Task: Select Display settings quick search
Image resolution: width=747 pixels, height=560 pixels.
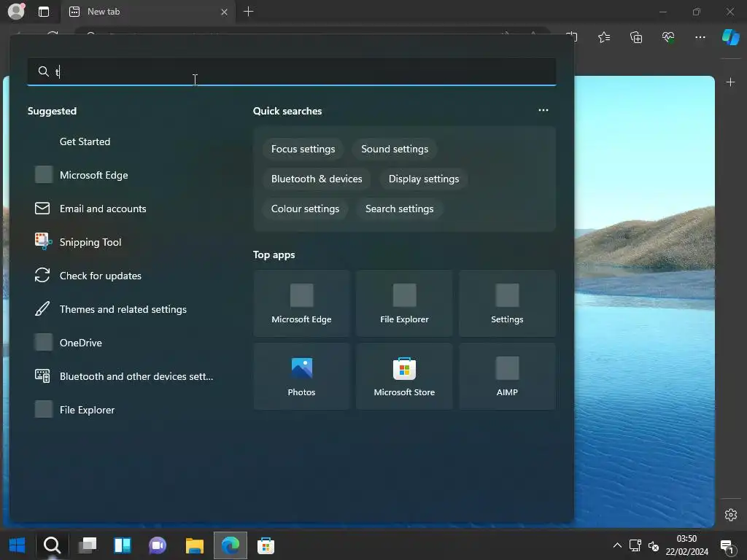Action: pos(424,179)
